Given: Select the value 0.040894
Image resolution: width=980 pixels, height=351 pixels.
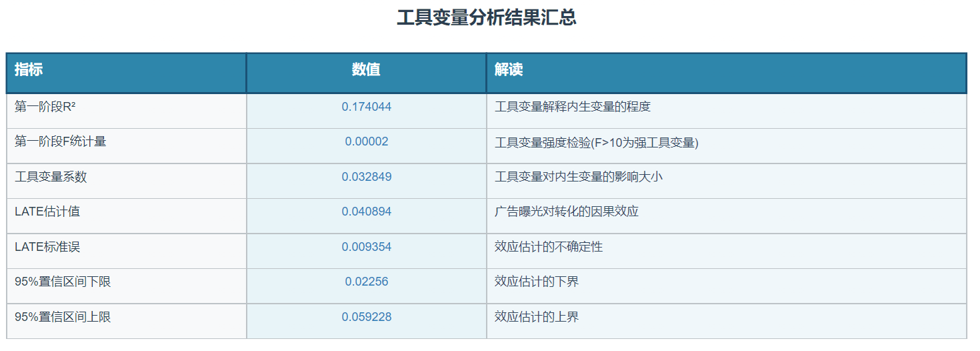Looking at the screenshot, I should tap(366, 212).
